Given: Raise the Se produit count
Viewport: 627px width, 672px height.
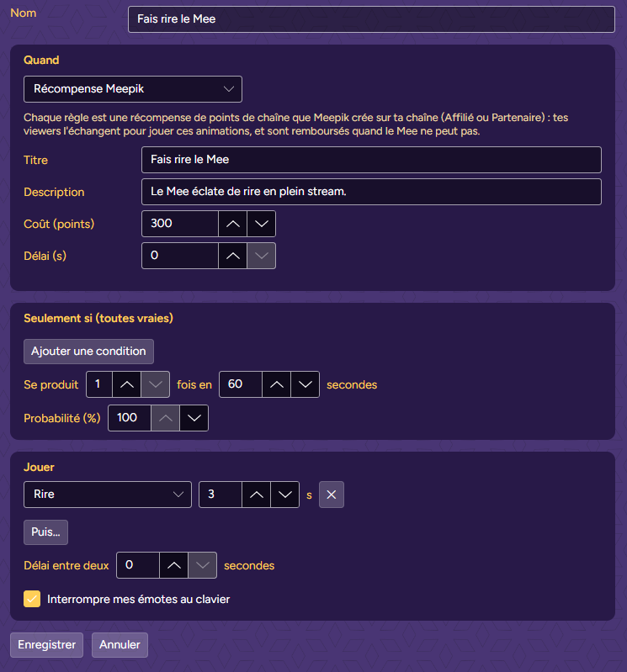Looking at the screenshot, I should (x=126, y=384).
